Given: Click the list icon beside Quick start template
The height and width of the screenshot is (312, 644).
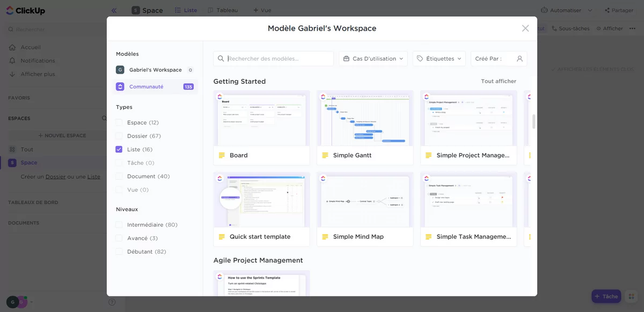Looking at the screenshot, I should pos(222,237).
